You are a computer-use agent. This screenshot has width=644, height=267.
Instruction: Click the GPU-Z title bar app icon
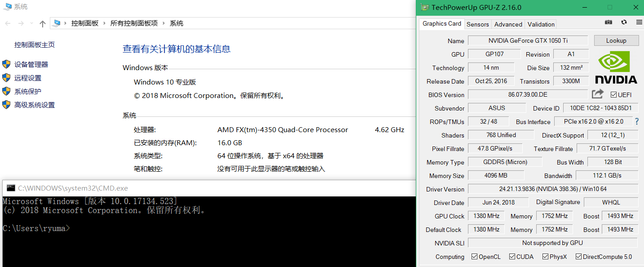coord(424,7)
